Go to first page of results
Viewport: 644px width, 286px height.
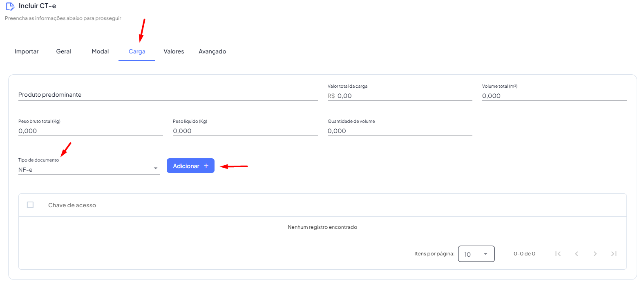click(558, 254)
